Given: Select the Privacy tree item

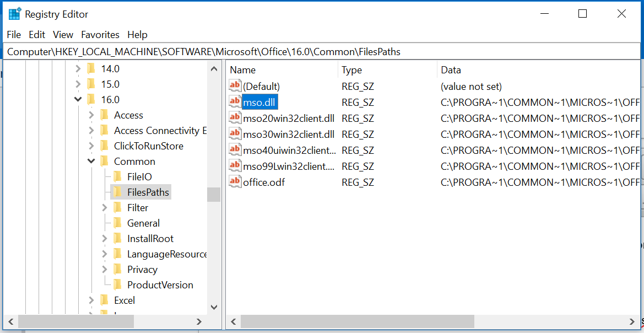Looking at the screenshot, I should [142, 269].
